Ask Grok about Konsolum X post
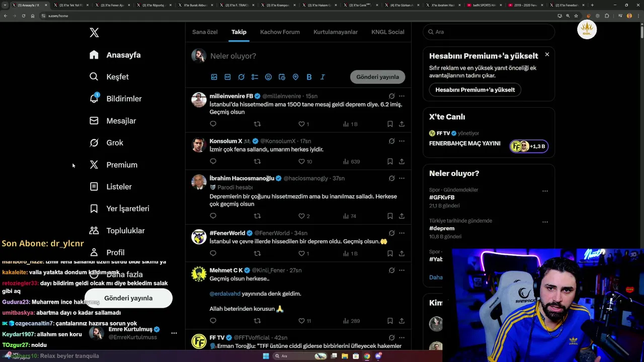The width and height of the screenshot is (644, 362). pos(391,141)
